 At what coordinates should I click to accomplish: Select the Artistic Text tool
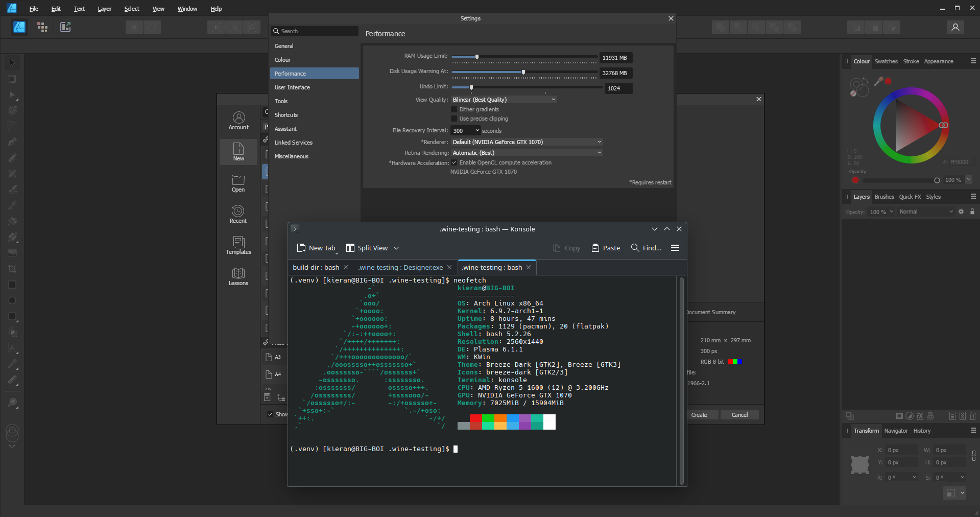coord(12,348)
